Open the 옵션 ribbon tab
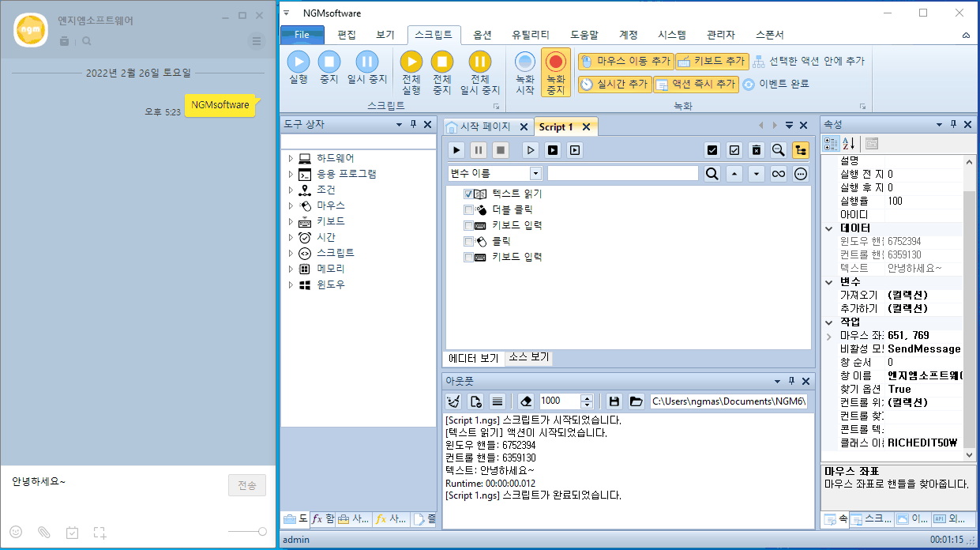 tap(482, 35)
